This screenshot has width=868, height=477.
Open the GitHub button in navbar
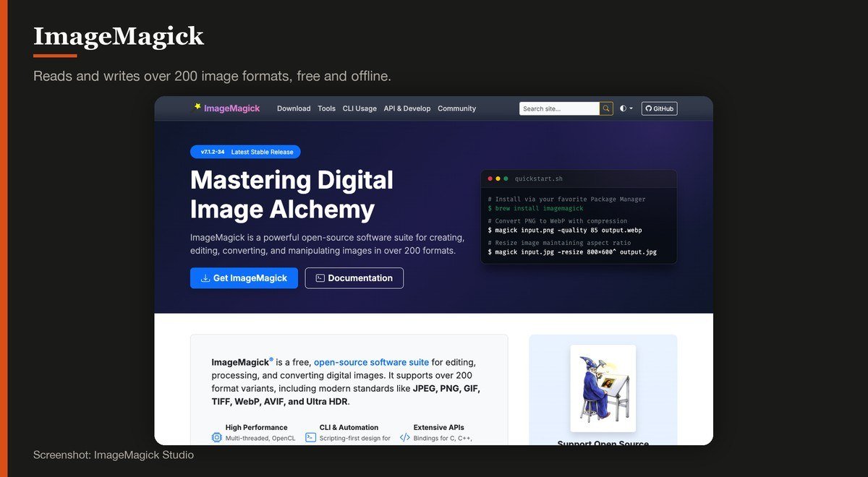[x=660, y=108]
